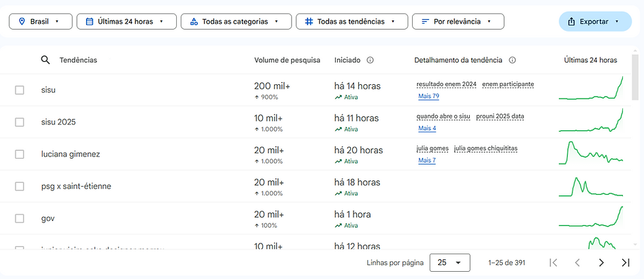644x279 pixels.
Task: Click the sisu row sparkline chart
Action: (591, 88)
